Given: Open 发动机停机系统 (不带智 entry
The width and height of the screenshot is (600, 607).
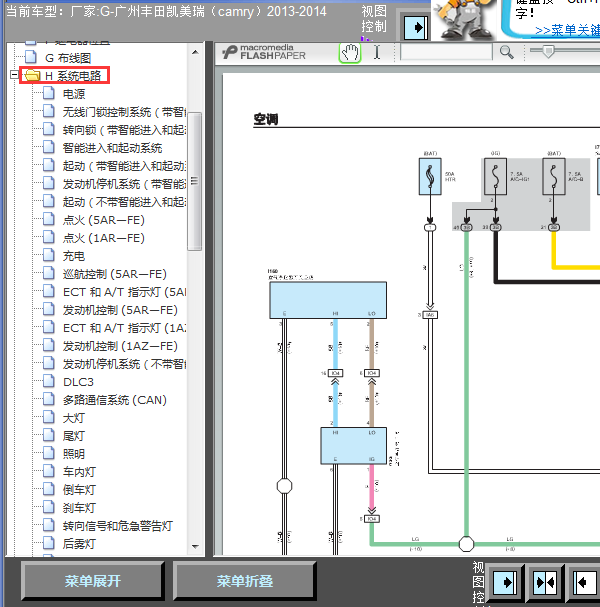Looking at the screenshot, I should pyautogui.click(x=124, y=364).
